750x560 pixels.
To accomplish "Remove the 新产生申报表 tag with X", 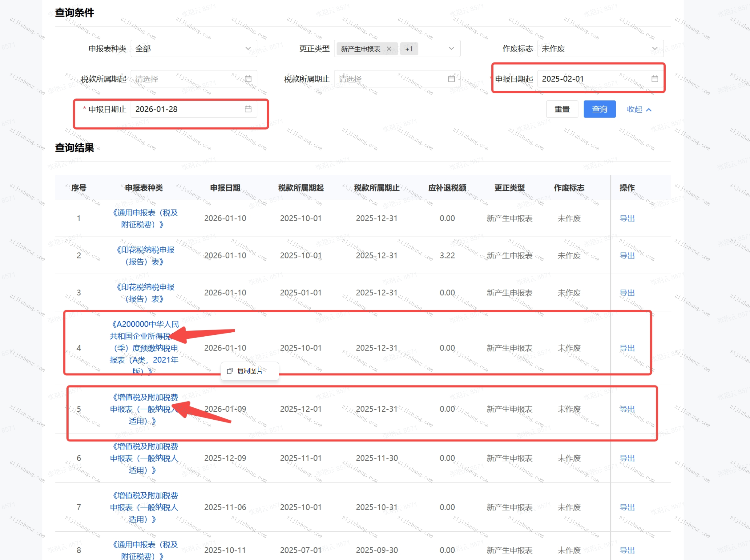I will pos(389,49).
